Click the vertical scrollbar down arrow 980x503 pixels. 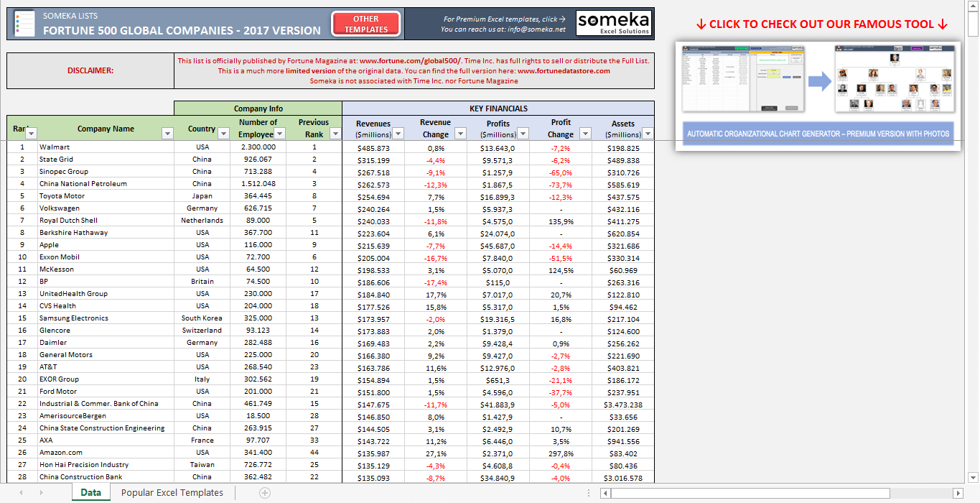(x=973, y=476)
